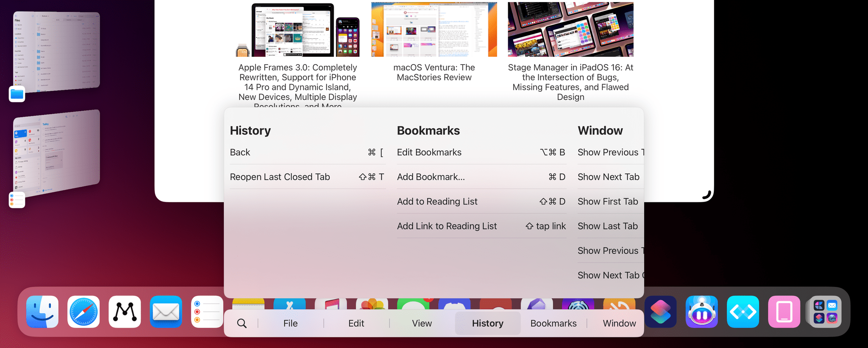Click the Bookmarks section heading
The height and width of the screenshot is (348, 868).
click(x=428, y=131)
